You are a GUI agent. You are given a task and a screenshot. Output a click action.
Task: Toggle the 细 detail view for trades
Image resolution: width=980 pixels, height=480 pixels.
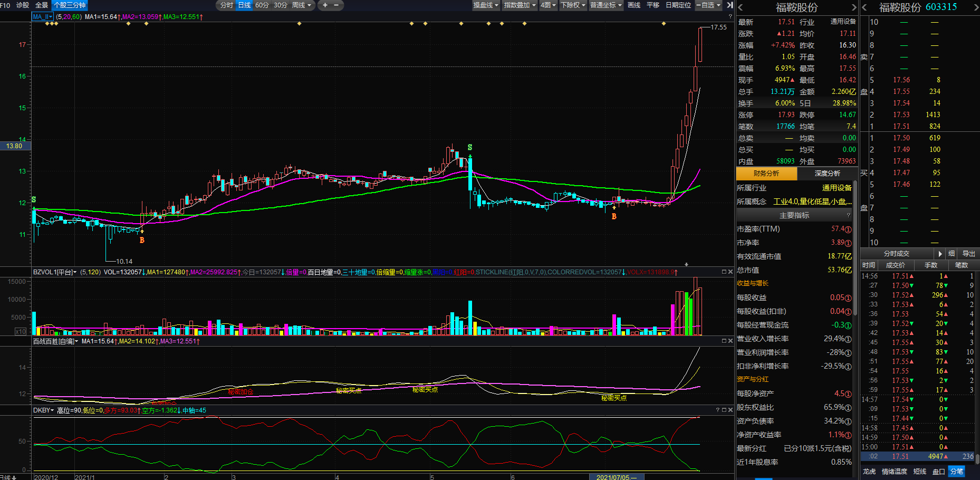[952, 254]
